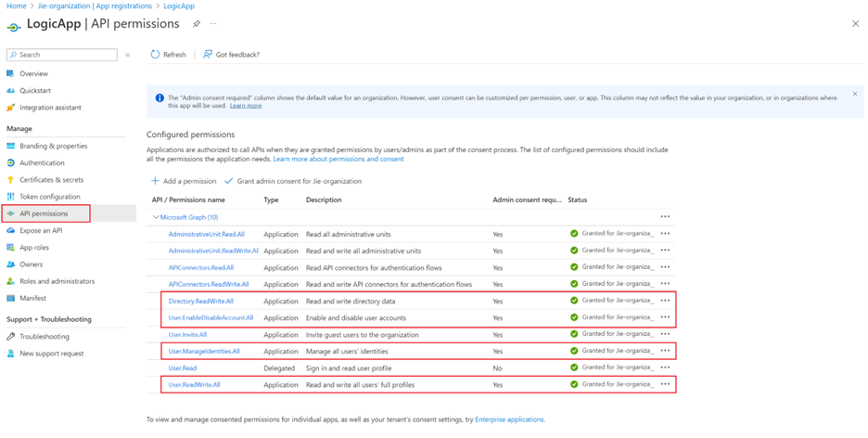Open the User.ManageIdentities.All permission link
The width and height of the screenshot is (868, 438).
pyautogui.click(x=204, y=351)
